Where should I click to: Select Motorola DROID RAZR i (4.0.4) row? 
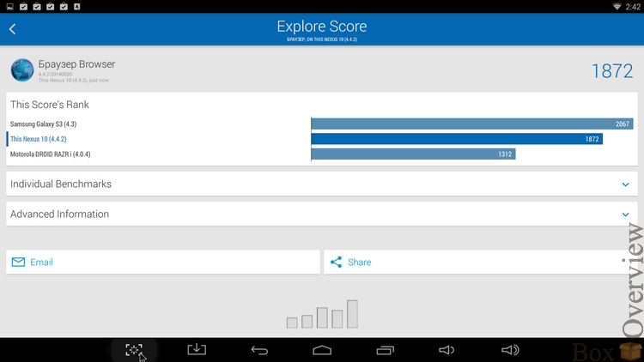point(322,154)
